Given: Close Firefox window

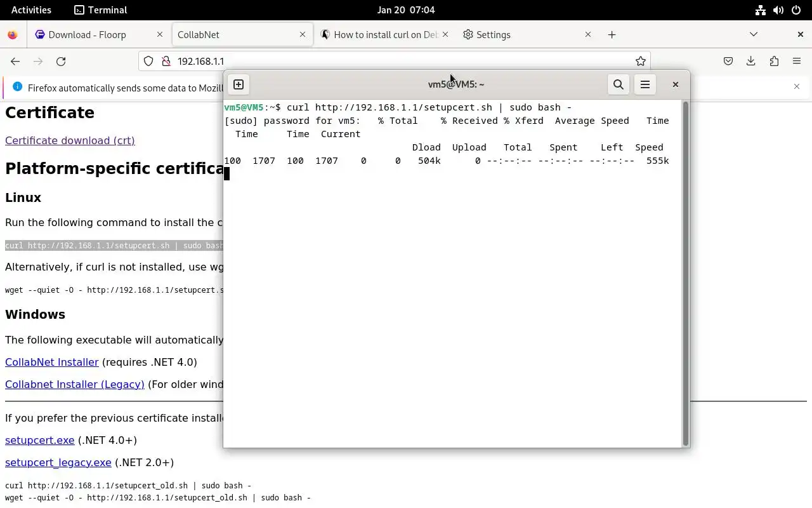Looking at the screenshot, I should point(801,34).
